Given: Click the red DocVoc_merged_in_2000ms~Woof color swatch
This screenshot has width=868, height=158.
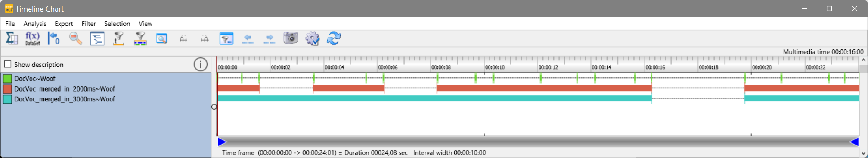Looking at the screenshot, I should tap(7, 89).
